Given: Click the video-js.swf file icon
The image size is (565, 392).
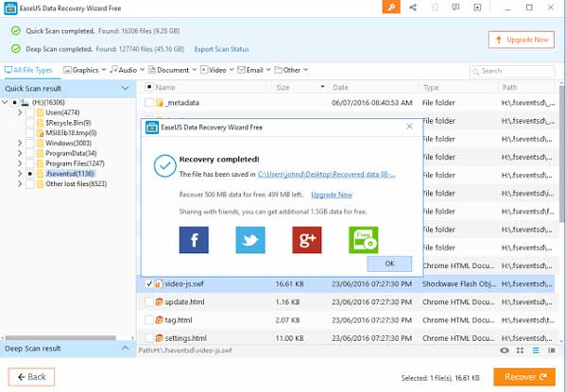Looking at the screenshot, I should [159, 284].
